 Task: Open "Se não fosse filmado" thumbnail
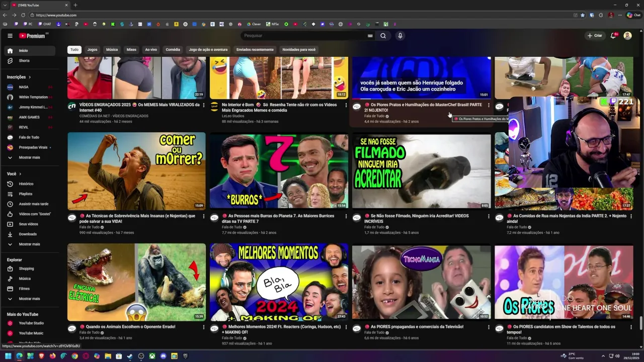[421, 171]
